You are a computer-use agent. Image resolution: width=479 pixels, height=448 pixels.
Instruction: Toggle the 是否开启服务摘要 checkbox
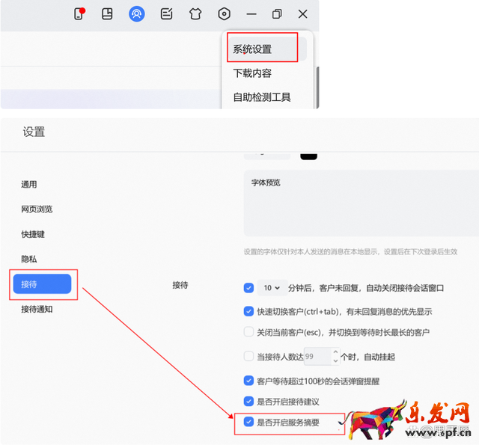(x=249, y=422)
